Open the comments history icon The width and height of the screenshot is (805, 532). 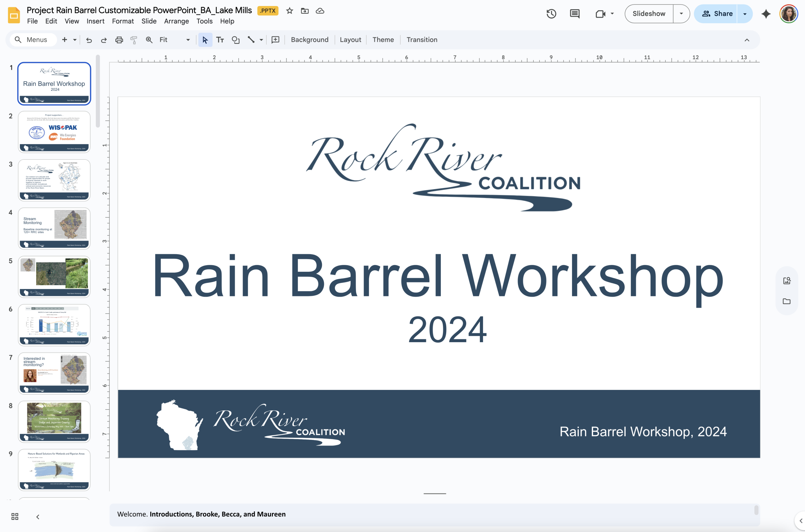[x=575, y=14]
